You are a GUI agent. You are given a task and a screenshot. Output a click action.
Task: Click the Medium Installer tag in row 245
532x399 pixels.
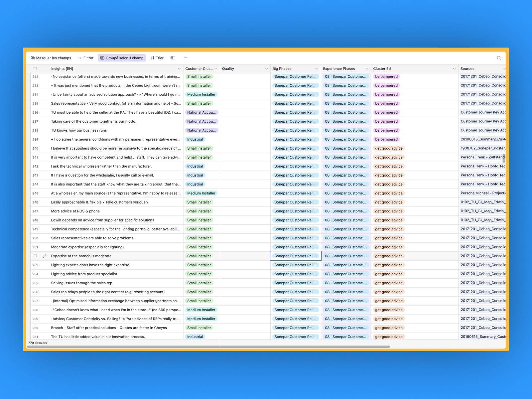[201, 193]
